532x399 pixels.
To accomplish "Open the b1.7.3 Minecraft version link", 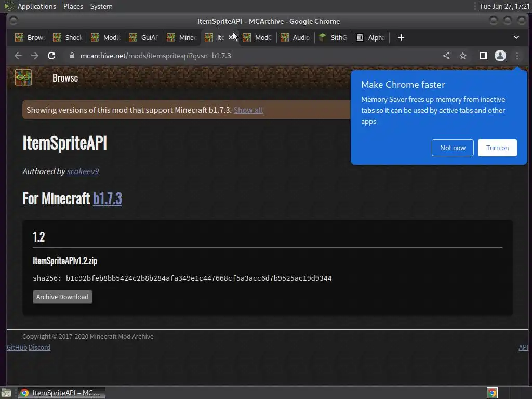I will tap(108, 198).
